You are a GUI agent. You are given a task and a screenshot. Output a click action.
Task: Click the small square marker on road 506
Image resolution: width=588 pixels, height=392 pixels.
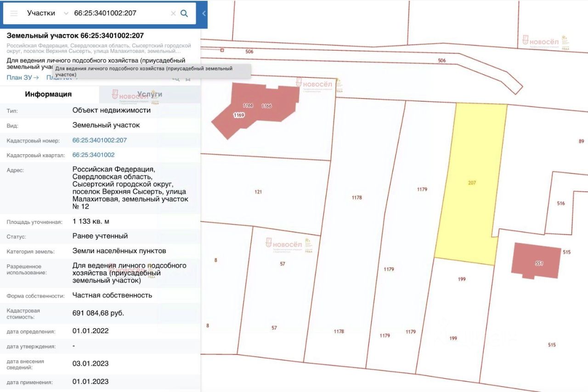click(222, 50)
